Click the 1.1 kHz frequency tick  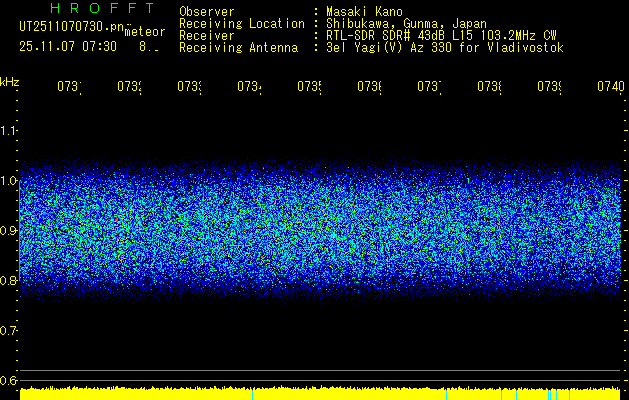9,131
